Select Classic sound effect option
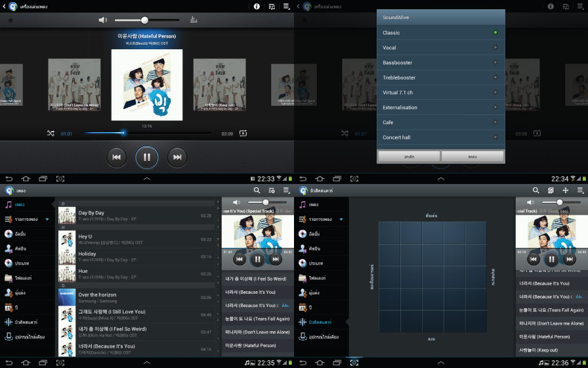The image size is (588, 368). click(440, 33)
